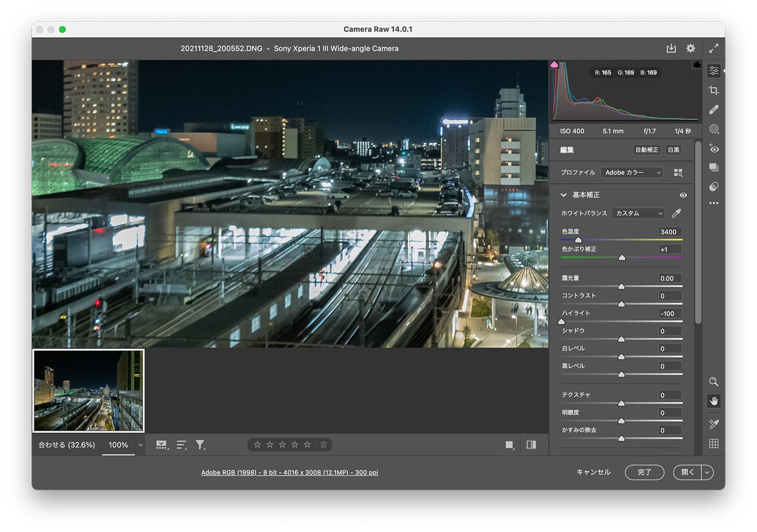Image resolution: width=757 pixels, height=532 pixels.
Task: Toggle the color sampler overlay icon
Action: pyautogui.click(x=714, y=424)
